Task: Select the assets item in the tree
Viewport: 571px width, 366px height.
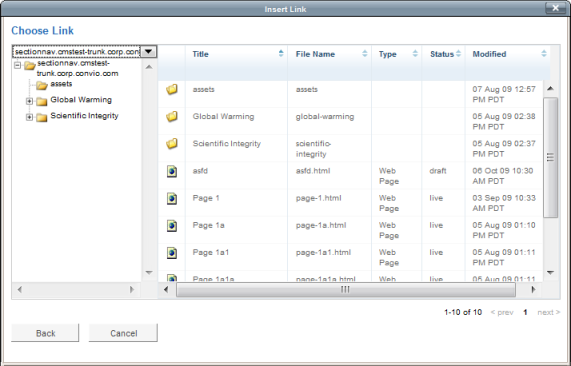Action: 61,84
